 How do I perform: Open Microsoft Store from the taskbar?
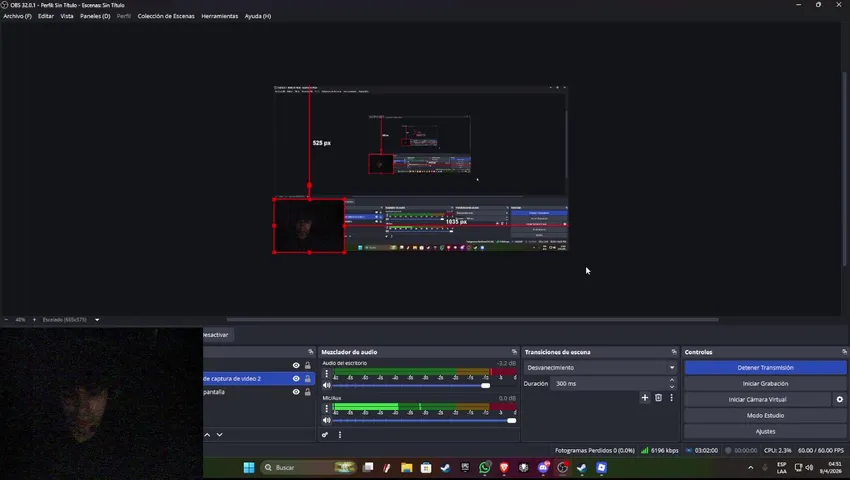pyautogui.click(x=426, y=468)
